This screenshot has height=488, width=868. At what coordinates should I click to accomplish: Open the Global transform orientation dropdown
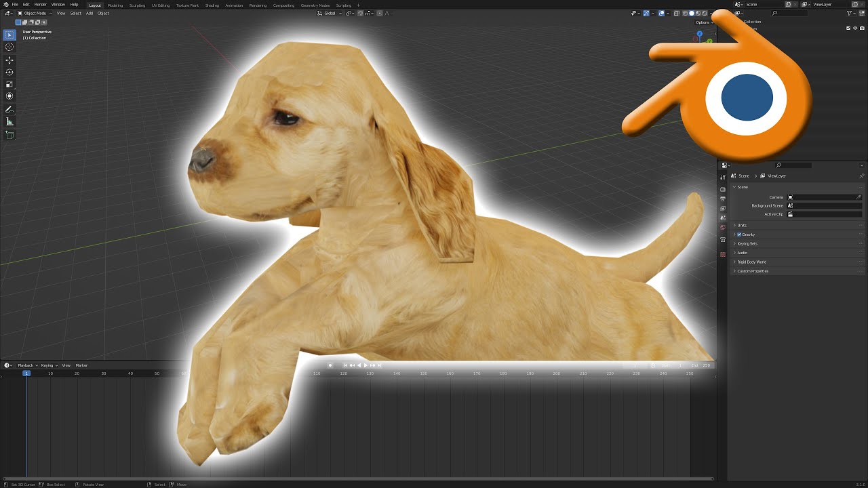(x=329, y=13)
